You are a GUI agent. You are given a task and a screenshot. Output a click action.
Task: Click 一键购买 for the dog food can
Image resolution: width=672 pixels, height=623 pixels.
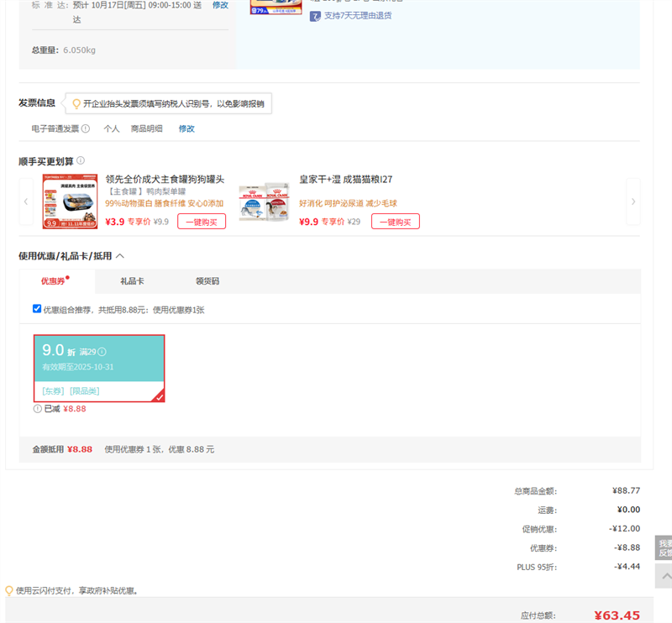click(x=202, y=222)
